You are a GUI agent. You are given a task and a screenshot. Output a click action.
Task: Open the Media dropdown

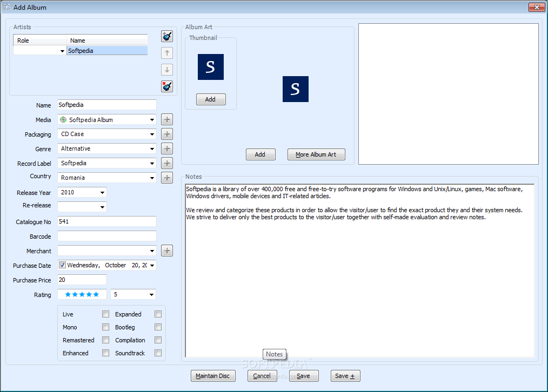click(152, 120)
